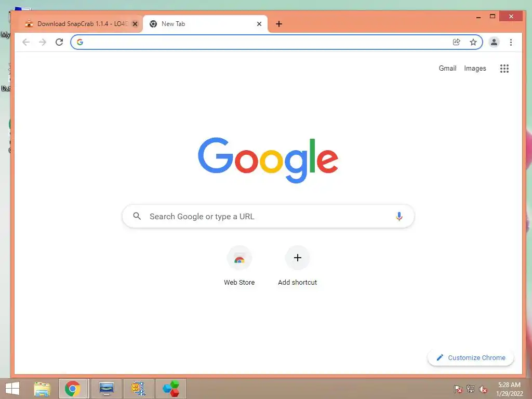
Task: Start voice search with microphone icon
Action: click(399, 216)
